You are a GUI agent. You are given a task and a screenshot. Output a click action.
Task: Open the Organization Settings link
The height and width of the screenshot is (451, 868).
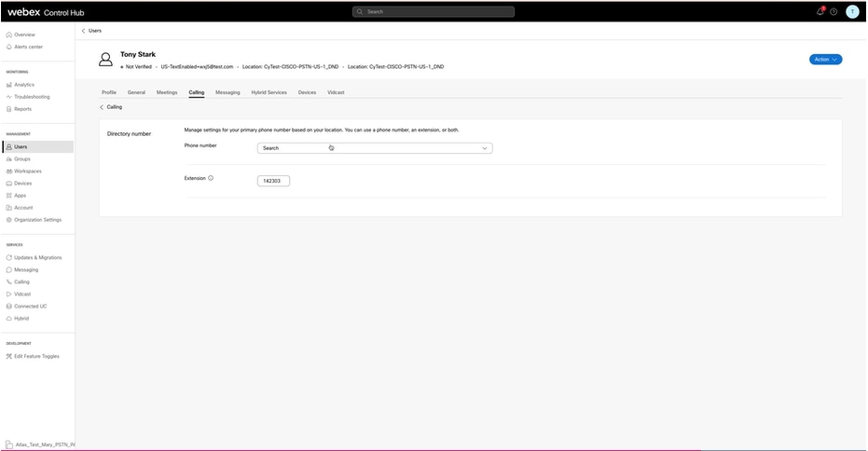coord(37,220)
